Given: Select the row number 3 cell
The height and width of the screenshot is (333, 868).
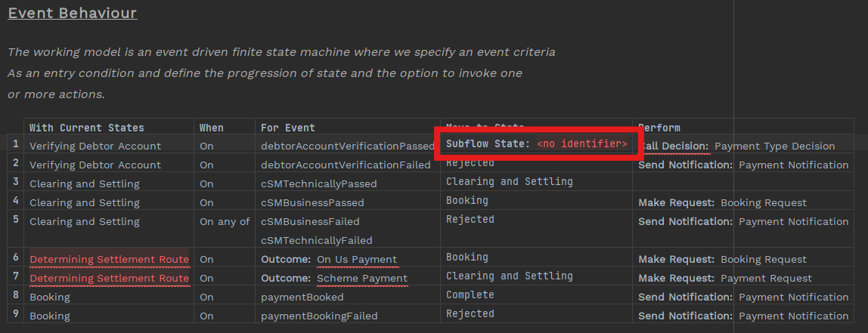Looking at the screenshot, I should tap(15, 181).
